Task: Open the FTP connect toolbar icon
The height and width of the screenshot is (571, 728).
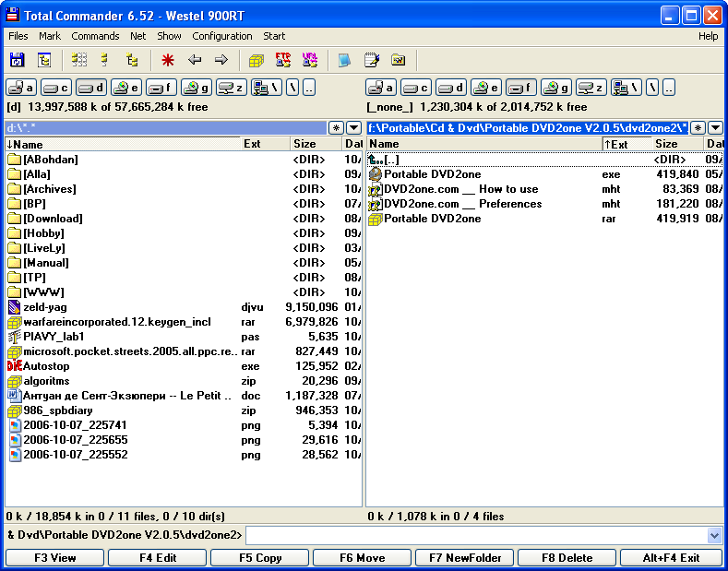Action: (x=283, y=60)
